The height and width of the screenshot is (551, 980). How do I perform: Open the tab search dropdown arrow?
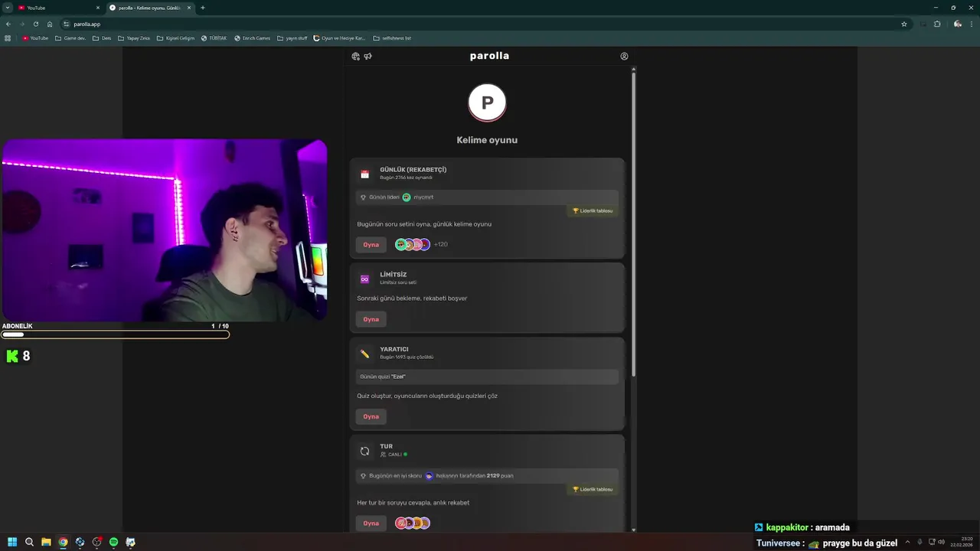(x=7, y=8)
